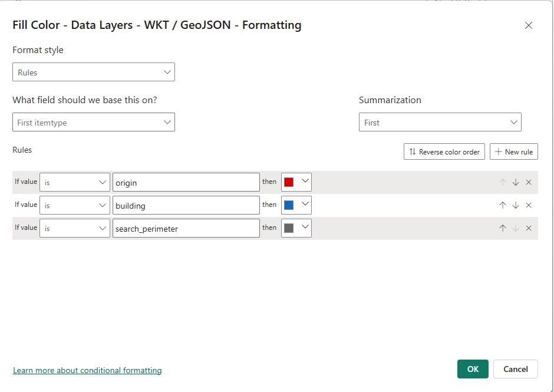Move the origin rule down

(x=516, y=182)
